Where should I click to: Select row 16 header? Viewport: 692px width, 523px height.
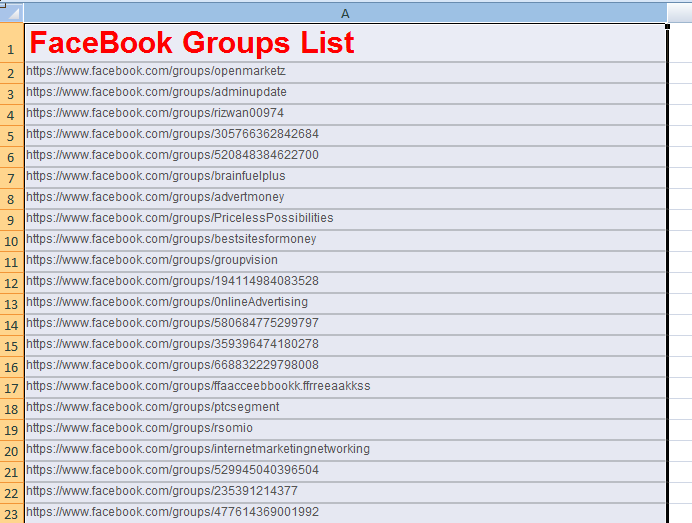12,366
